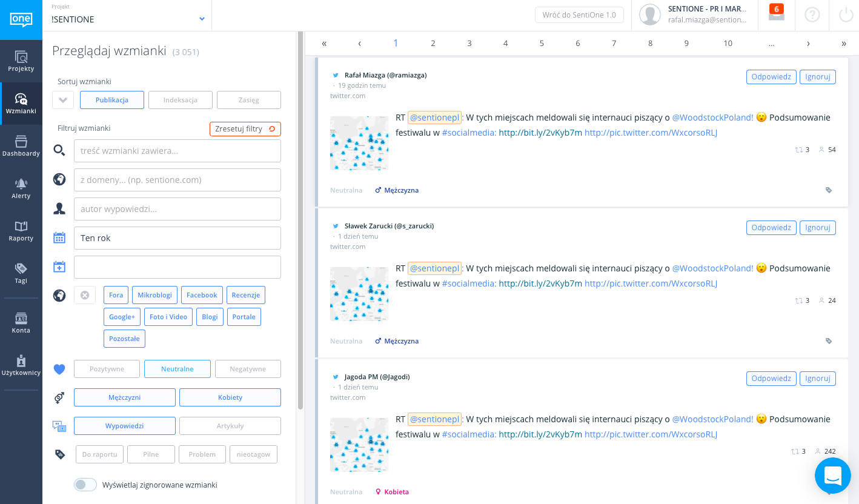Open the help question mark icon
859x504 pixels.
click(x=812, y=15)
